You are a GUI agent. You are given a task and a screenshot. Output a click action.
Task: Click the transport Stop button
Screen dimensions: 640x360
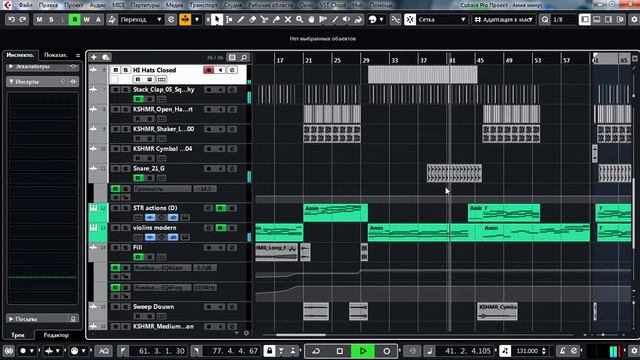coord(340,351)
